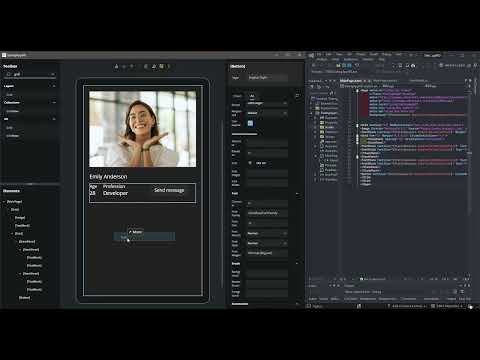Select the [Image] node in the Elements tree

[x=20, y=218]
